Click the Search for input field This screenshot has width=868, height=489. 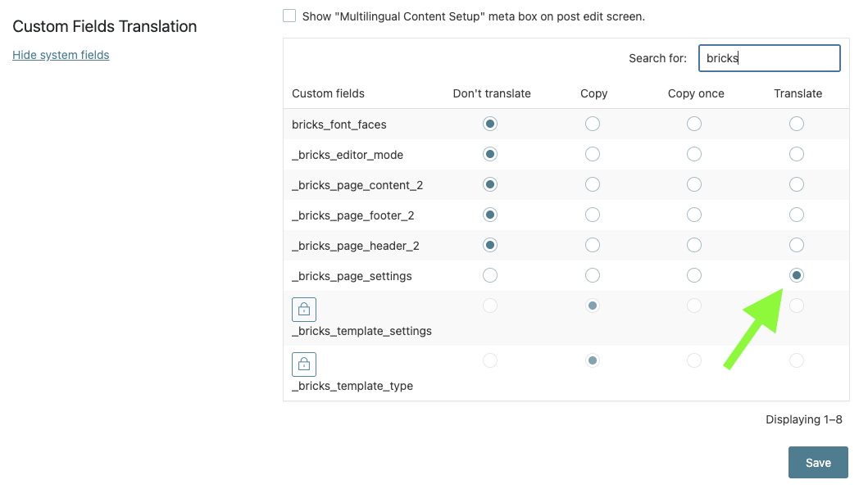pyautogui.click(x=770, y=58)
